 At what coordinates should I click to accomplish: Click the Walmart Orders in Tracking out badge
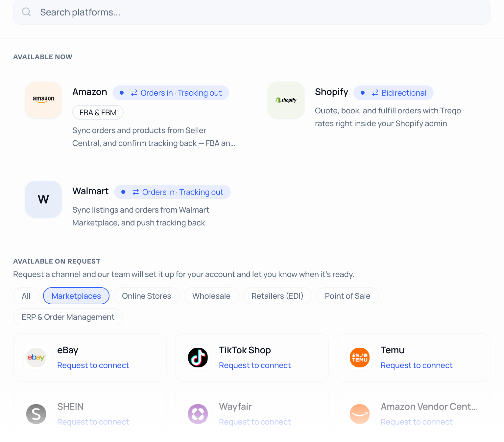172,192
